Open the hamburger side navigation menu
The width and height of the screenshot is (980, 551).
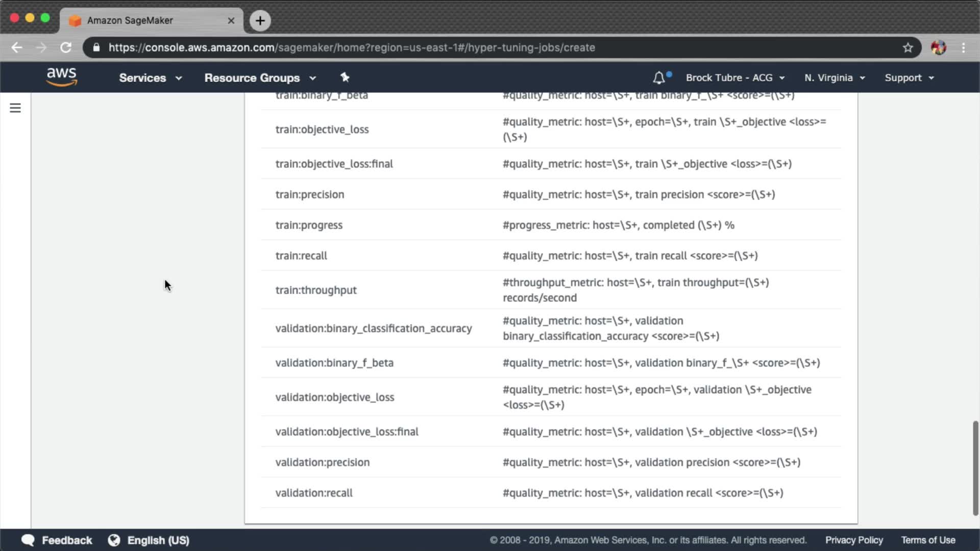point(15,108)
